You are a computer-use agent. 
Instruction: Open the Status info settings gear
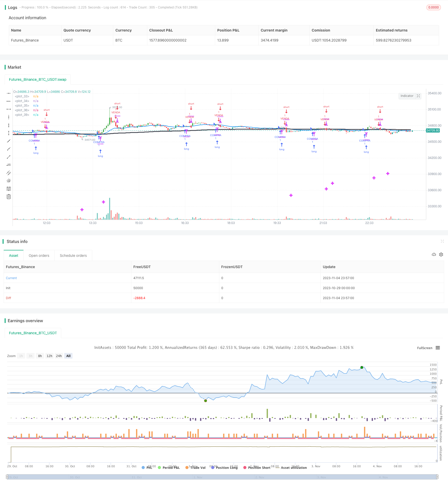(x=441, y=255)
